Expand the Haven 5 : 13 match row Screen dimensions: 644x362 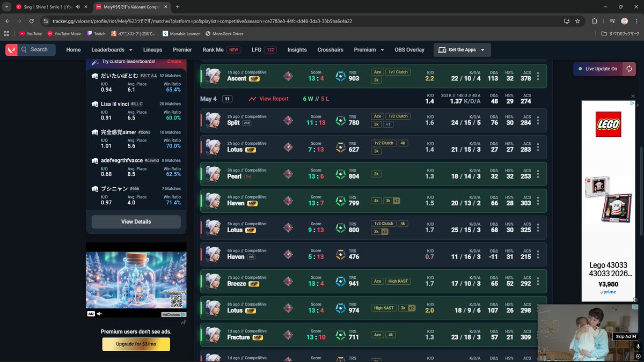coord(374,255)
